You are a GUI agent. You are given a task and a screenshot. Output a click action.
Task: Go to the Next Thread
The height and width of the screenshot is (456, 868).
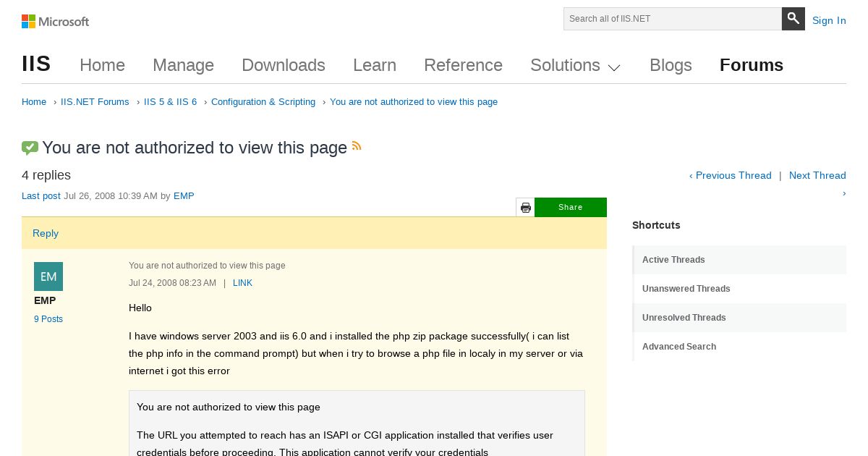click(817, 175)
